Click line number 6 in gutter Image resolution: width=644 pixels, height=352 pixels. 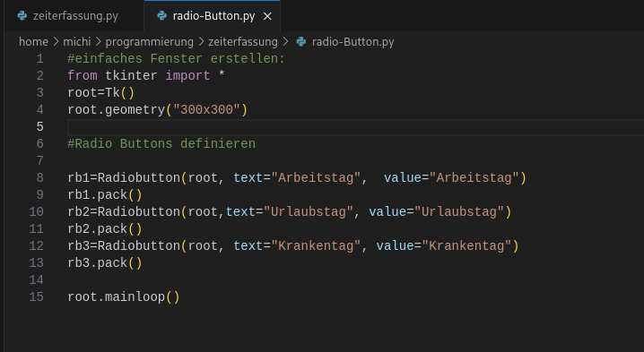pyautogui.click(x=39, y=144)
